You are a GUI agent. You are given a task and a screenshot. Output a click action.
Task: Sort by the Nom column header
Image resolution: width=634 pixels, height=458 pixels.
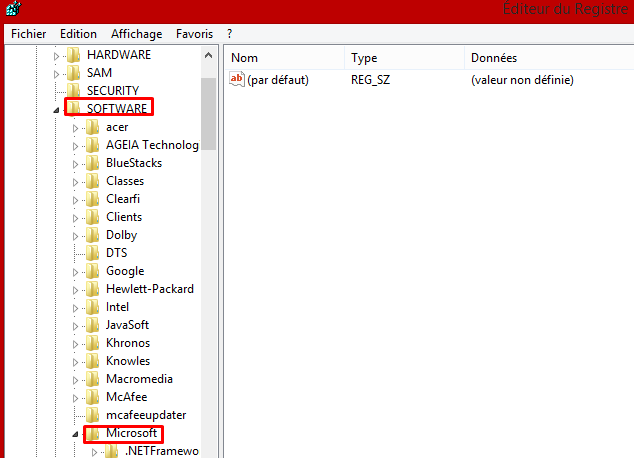click(284, 58)
